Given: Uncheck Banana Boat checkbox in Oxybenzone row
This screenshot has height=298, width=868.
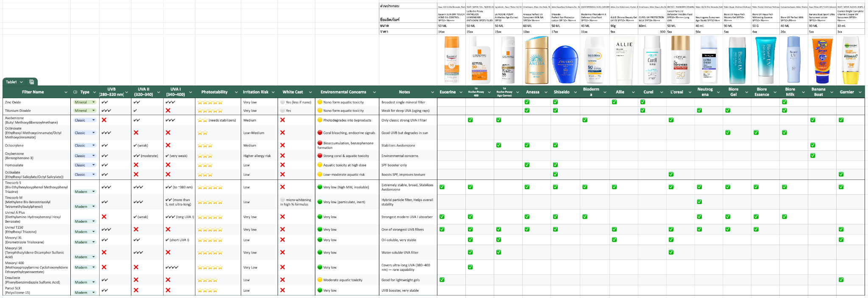Looking at the screenshot, I should point(812,156).
